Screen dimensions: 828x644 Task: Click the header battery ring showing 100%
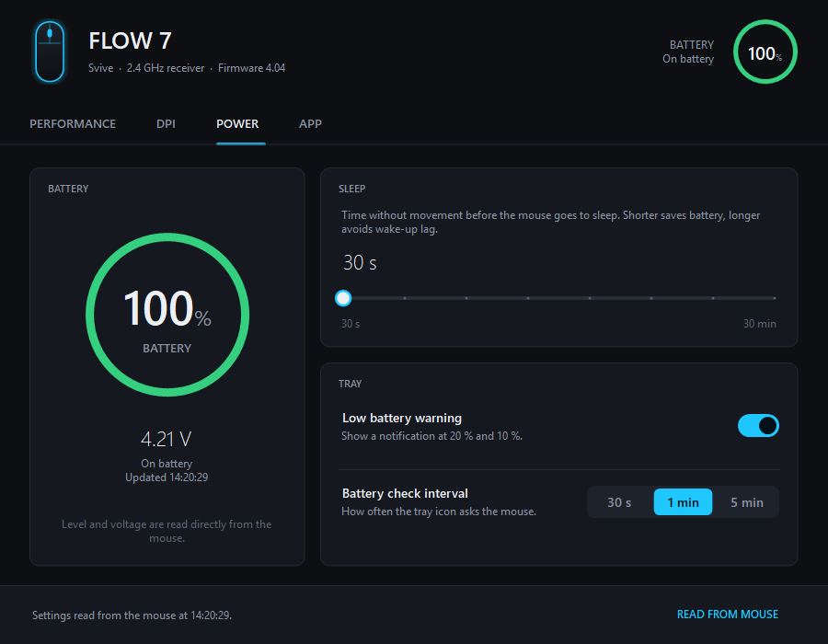(x=765, y=52)
